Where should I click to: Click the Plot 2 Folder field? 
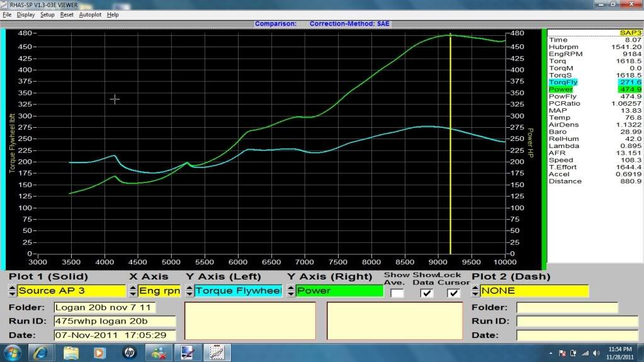[567, 307]
